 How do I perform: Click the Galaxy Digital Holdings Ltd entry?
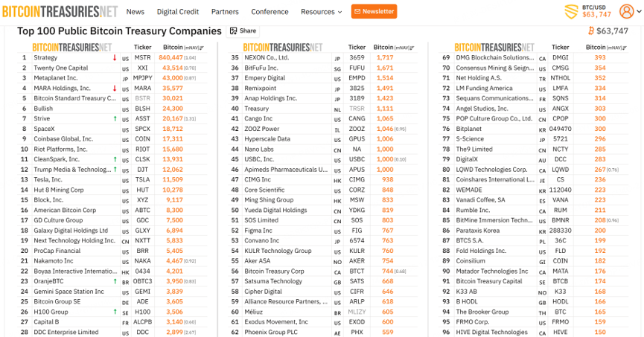click(x=71, y=231)
